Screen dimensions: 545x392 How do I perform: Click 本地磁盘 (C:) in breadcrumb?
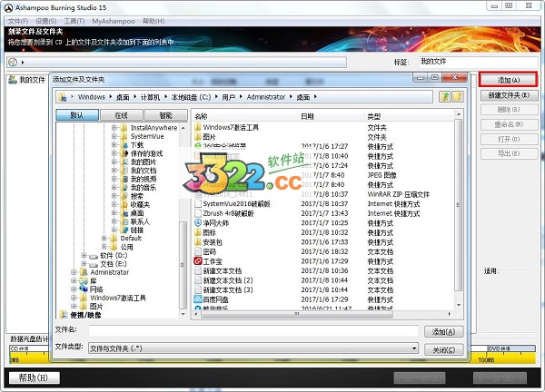[x=191, y=97]
